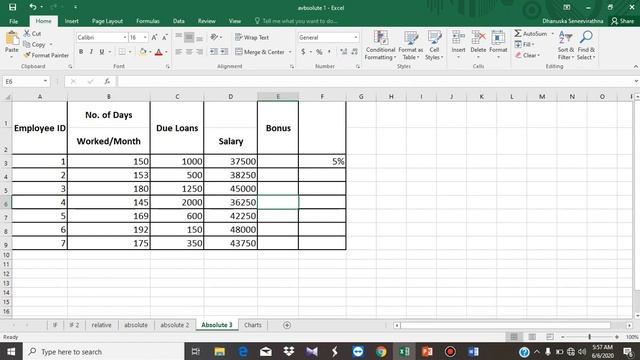The image size is (640, 360).
Task: Set middle vertical alignment
Action: [189, 37]
